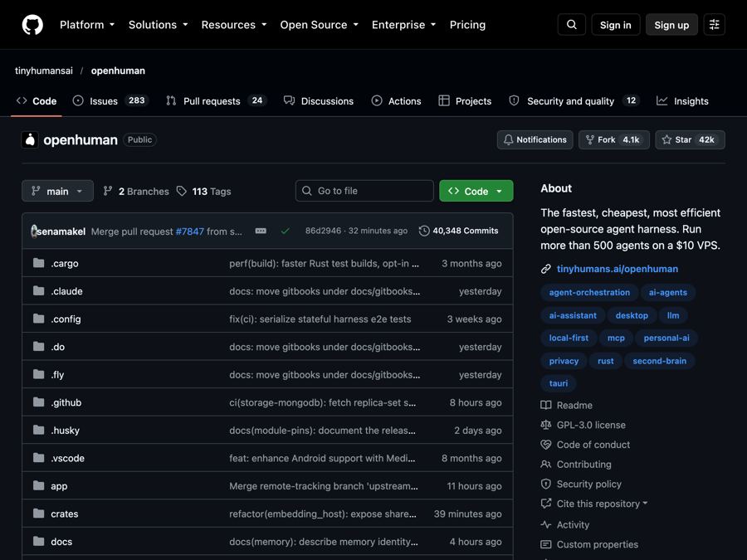747x560 pixels.
Task: Open the tinyhumansai owner link
Action: [x=44, y=71]
